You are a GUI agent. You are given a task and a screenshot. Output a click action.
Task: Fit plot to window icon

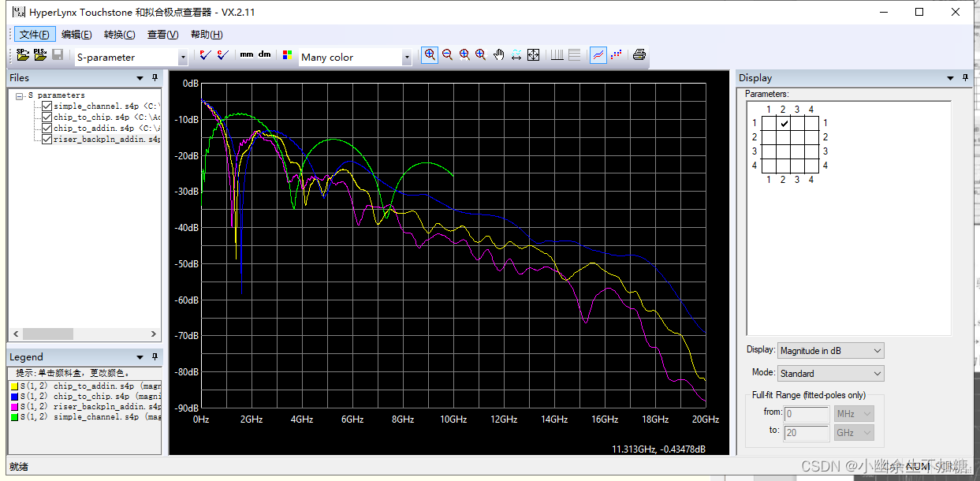pos(534,55)
